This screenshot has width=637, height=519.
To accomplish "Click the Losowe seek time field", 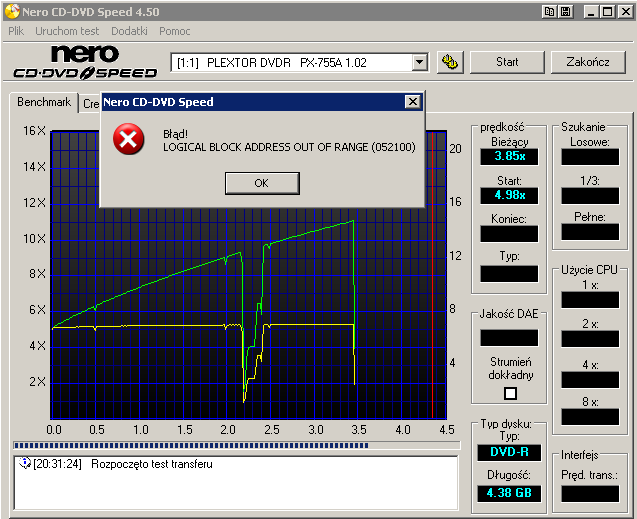I will pyautogui.click(x=590, y=157).
